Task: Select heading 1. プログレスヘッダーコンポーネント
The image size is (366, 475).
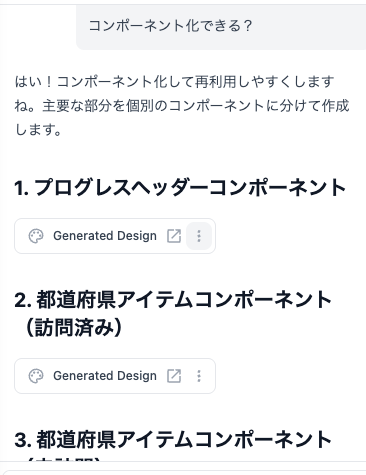Action: tap(180, 187)
